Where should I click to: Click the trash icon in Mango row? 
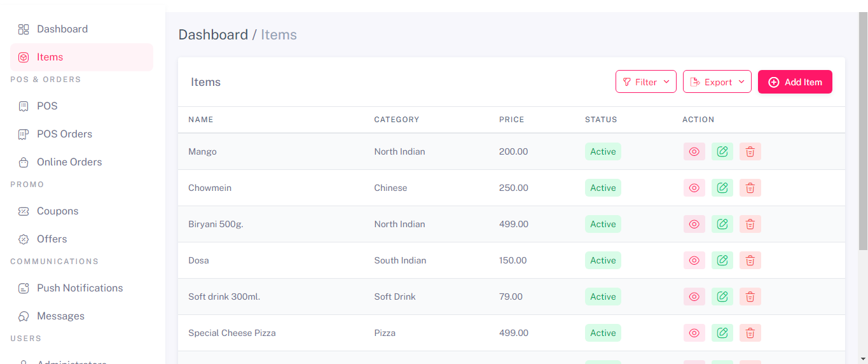click(x=750, y=151)
